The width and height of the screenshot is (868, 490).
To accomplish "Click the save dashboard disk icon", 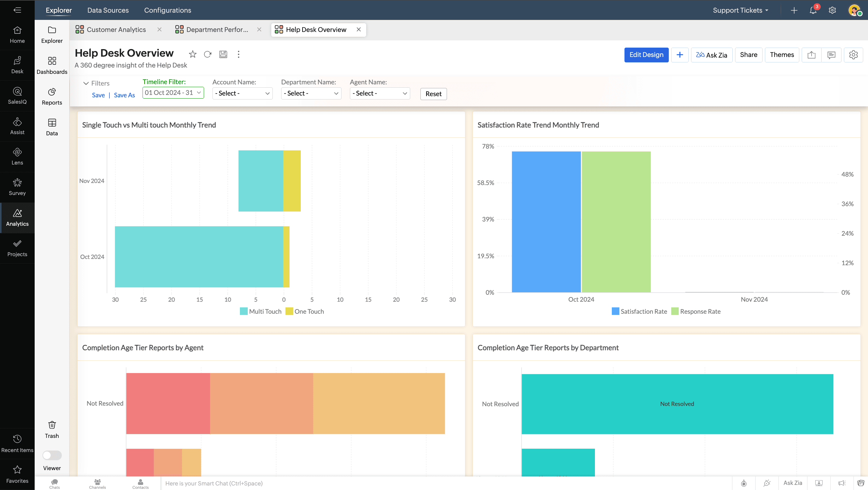I will [223, 54].
